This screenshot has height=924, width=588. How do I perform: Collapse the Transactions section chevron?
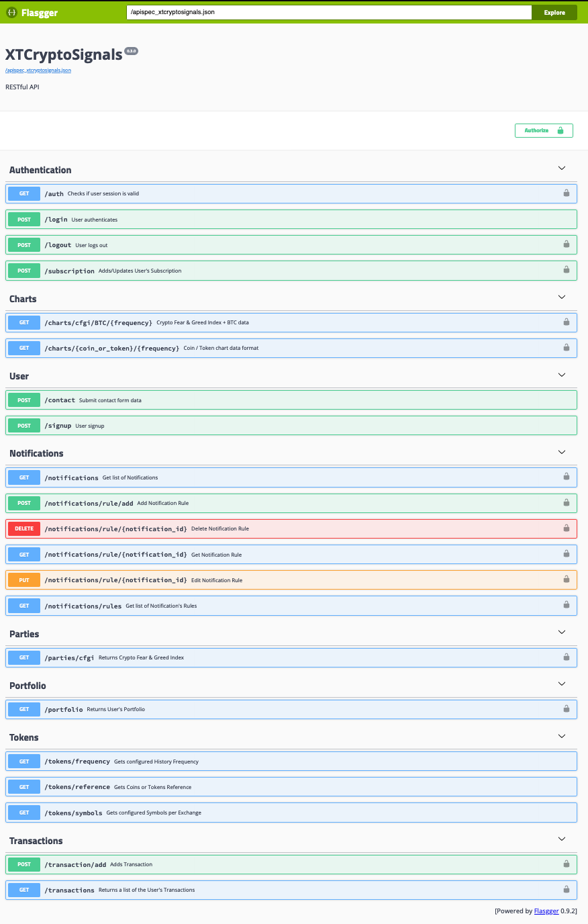click(x=562, y=839)
